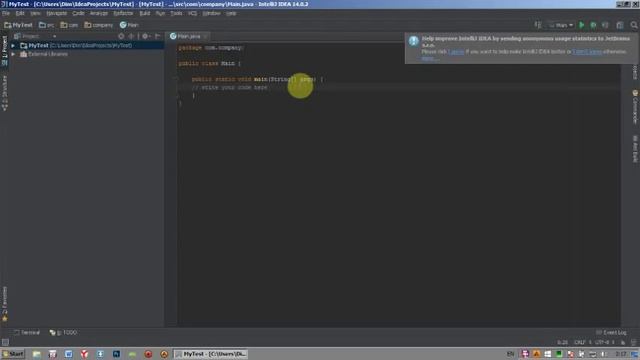Click the tool windows quick-access icon bottom-left
The width and height of the screenshot is (640, 360).
pyautogui.click(x=5, y=342)
